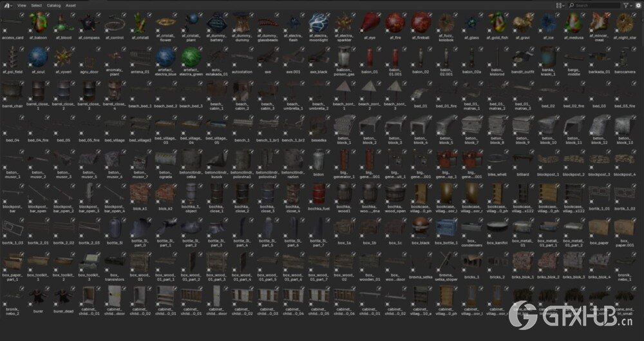644x341 pixels.
Task: Select the af_fireball asset thumbnail
Action: tap(421, 22)
